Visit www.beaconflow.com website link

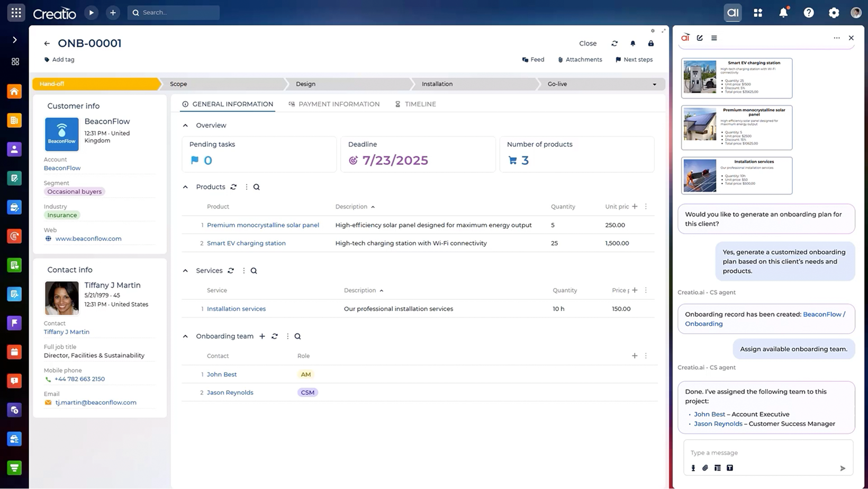coord(88,238)
